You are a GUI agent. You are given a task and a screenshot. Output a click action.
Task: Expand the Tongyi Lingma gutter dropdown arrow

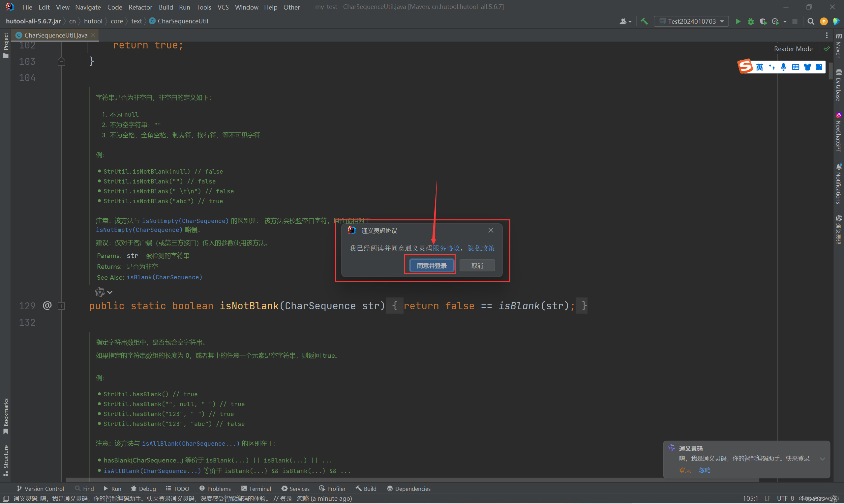point(110,293)
